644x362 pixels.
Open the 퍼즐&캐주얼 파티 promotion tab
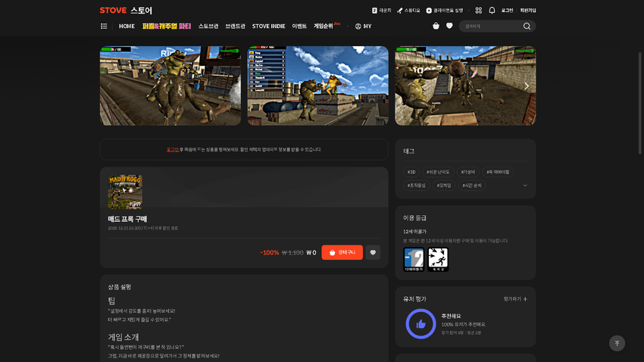coord(167,27)
